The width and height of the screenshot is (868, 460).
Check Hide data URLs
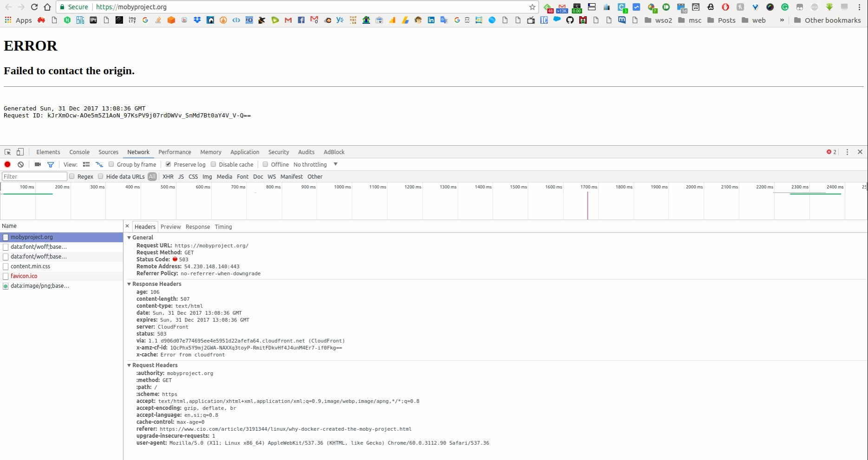(x=100, y=176)
